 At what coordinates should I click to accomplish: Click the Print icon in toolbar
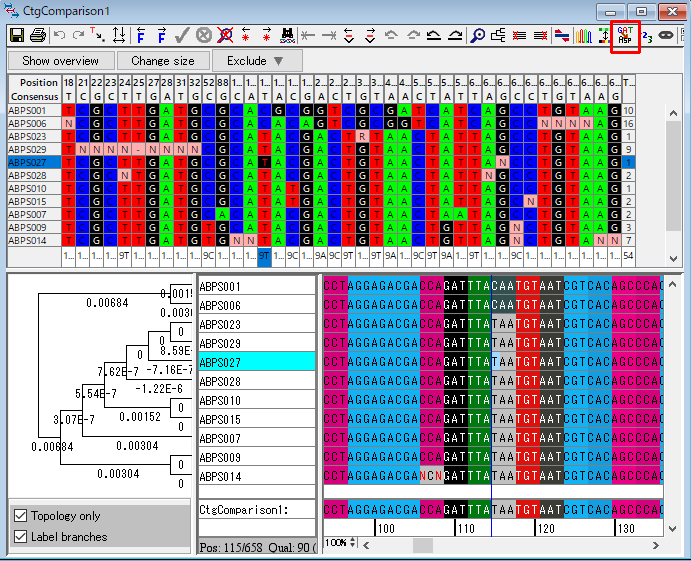(x=38, y=35)
